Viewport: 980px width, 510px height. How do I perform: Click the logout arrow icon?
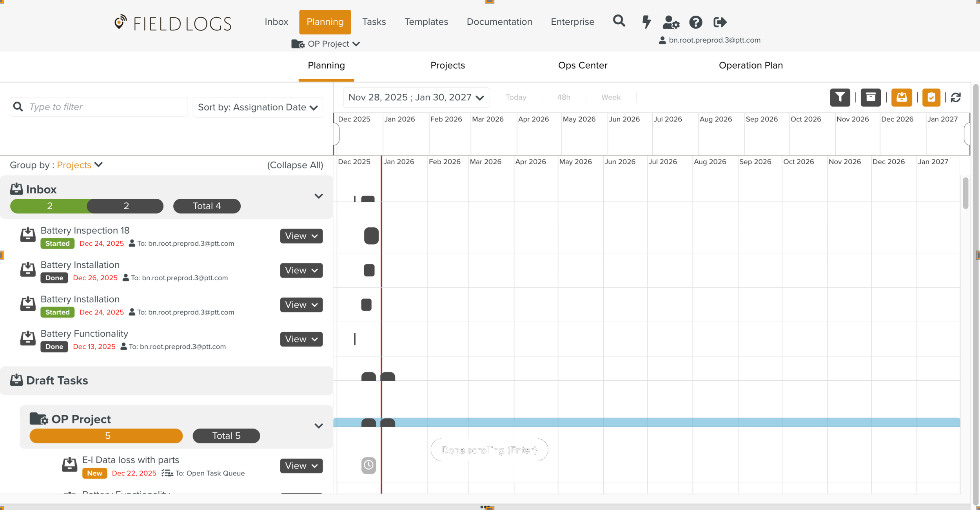pos(720,22)
